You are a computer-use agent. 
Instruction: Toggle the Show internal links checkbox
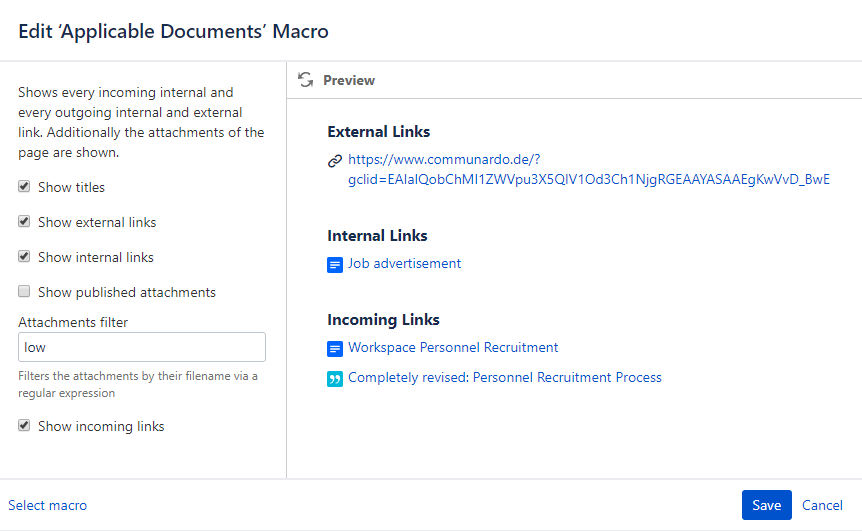(x=24, y=257)
